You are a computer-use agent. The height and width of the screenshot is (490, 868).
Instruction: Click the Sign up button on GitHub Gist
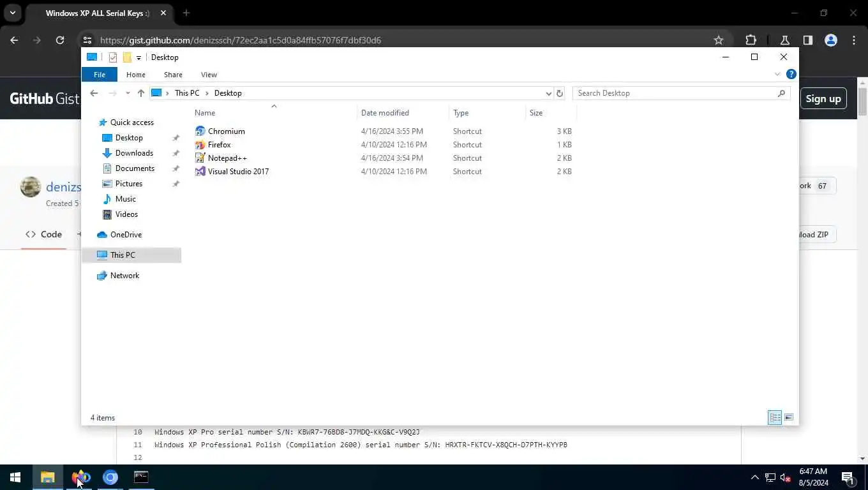[823, 98]
